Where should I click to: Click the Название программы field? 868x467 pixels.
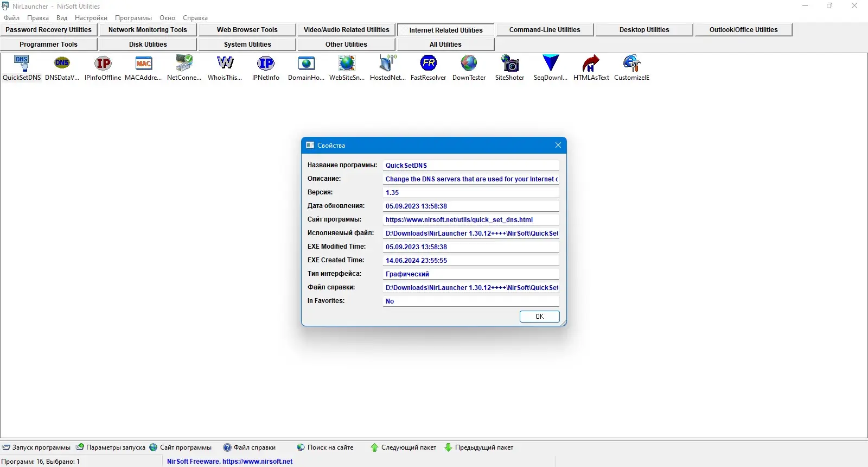pyautogui.click(x=471, y=166)
